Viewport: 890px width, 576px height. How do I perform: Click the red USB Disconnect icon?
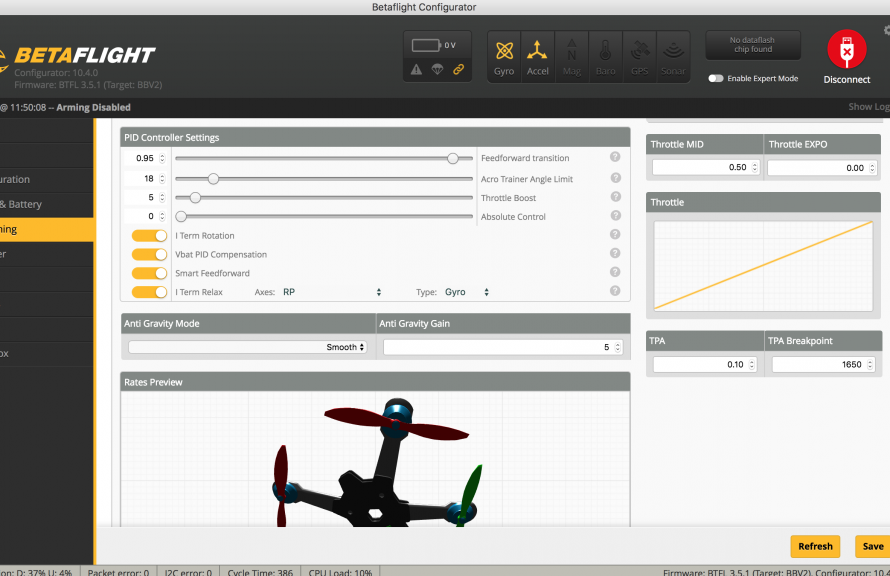click(x=846, y=50)
